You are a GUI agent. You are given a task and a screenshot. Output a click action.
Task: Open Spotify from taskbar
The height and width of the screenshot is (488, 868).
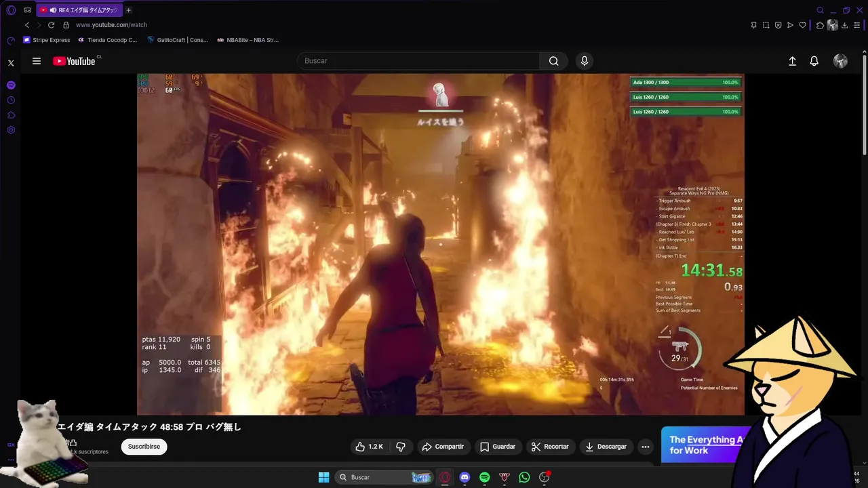point(484,477)
